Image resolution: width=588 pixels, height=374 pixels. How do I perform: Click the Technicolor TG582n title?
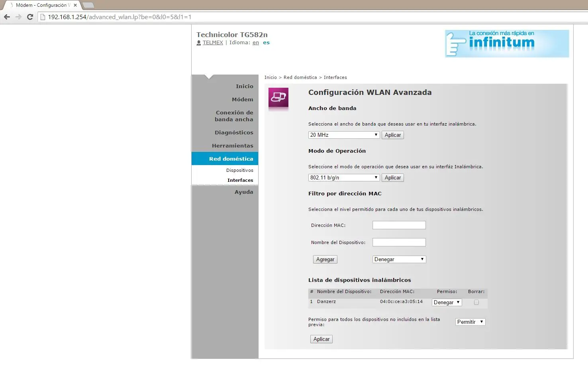coord(232,35)
